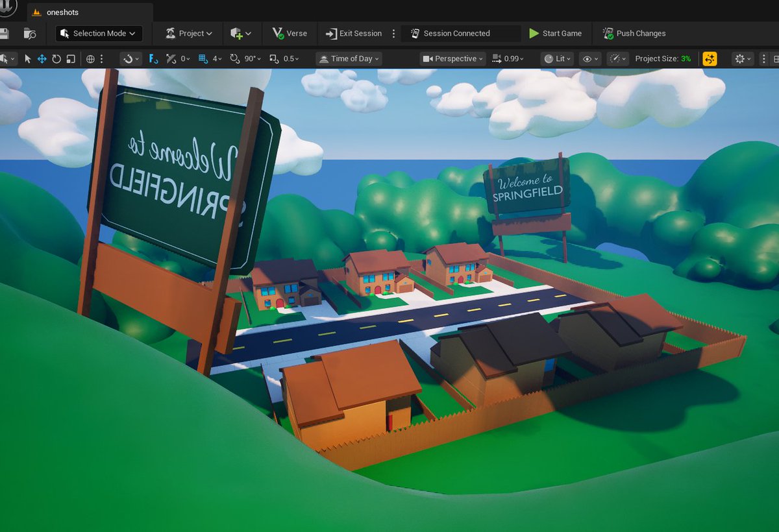The height and width of the screenshot is (532, 779).
Task: Toggle the yellow highlighted viewport button
Action: click(710, 58)
